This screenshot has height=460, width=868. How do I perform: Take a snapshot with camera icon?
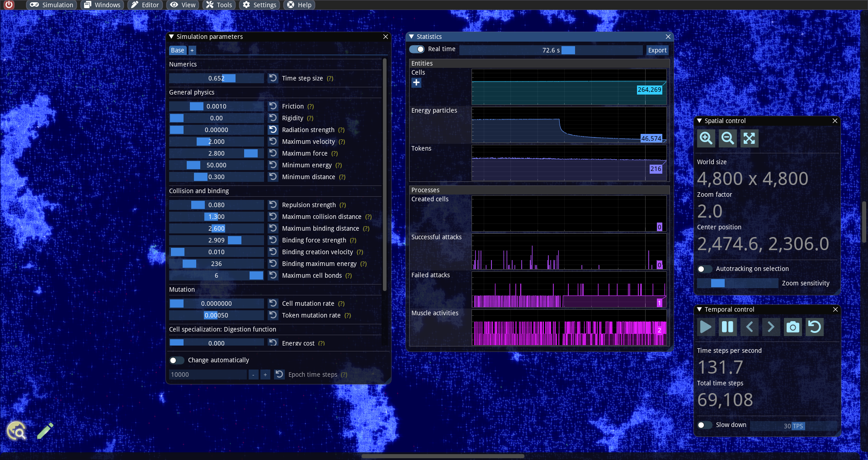793,327
